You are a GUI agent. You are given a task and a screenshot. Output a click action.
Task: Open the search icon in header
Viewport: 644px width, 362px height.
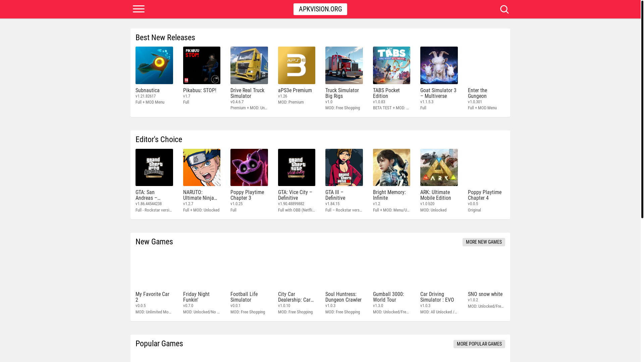pos(504,9)
